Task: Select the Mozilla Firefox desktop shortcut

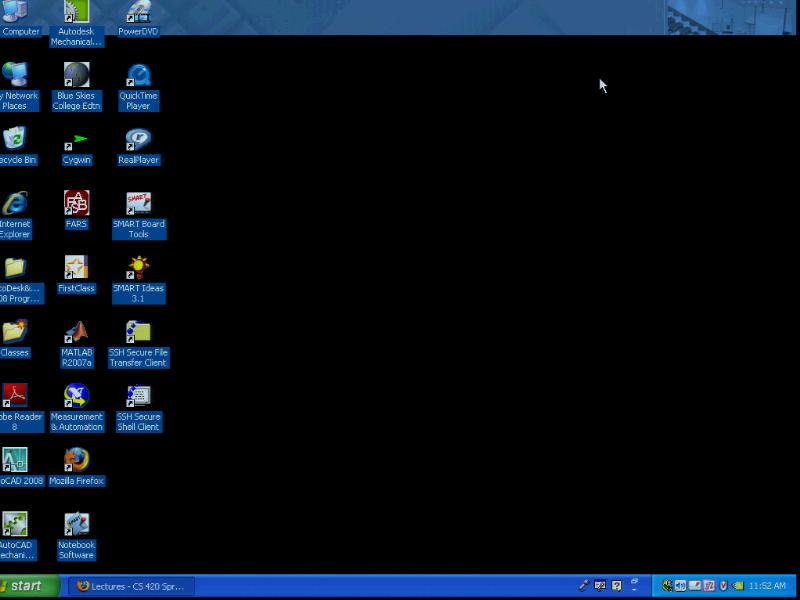Action: [x=76, y=460]
